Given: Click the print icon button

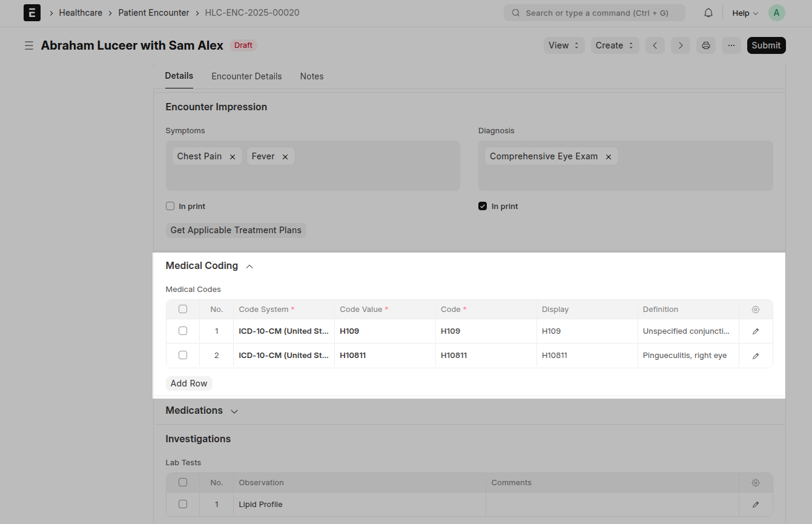Looking at the screenshot, I should click(706, 45).
